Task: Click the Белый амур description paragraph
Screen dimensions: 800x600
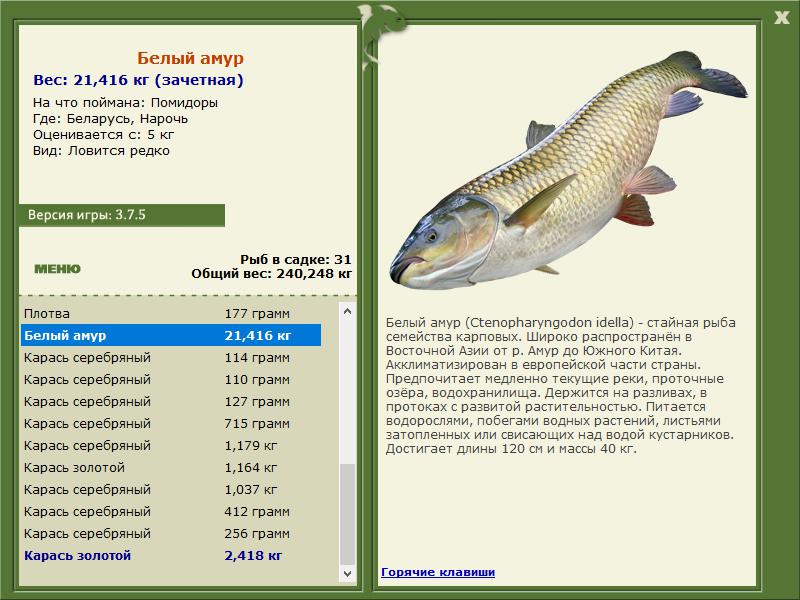Action: (560, 386)
